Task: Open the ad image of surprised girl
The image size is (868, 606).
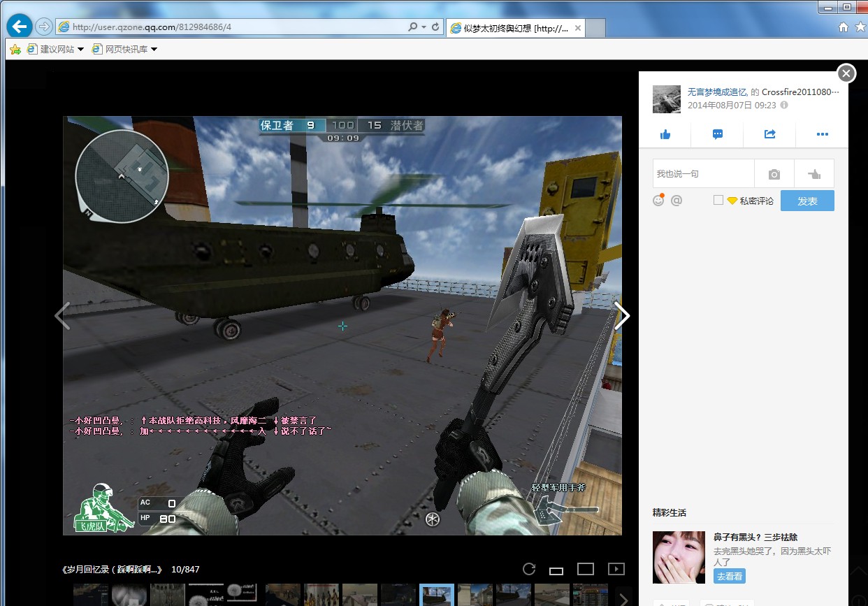Action: (x=678, y=557)
